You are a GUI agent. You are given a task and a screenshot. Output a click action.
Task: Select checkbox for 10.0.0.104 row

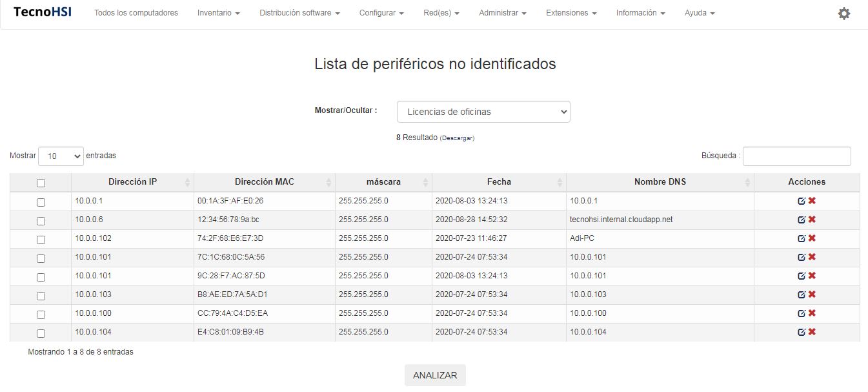click(x=41, y=333)
